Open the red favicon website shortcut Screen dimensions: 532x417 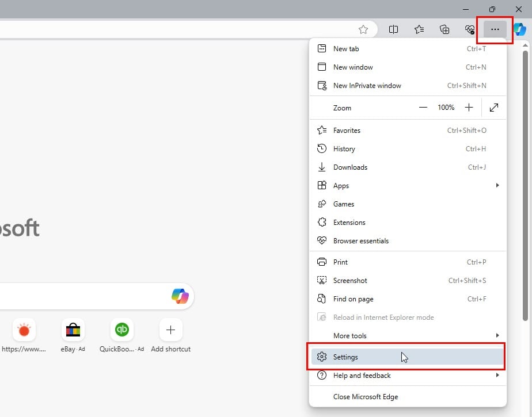pyautogui.click(x=24, y=330)
